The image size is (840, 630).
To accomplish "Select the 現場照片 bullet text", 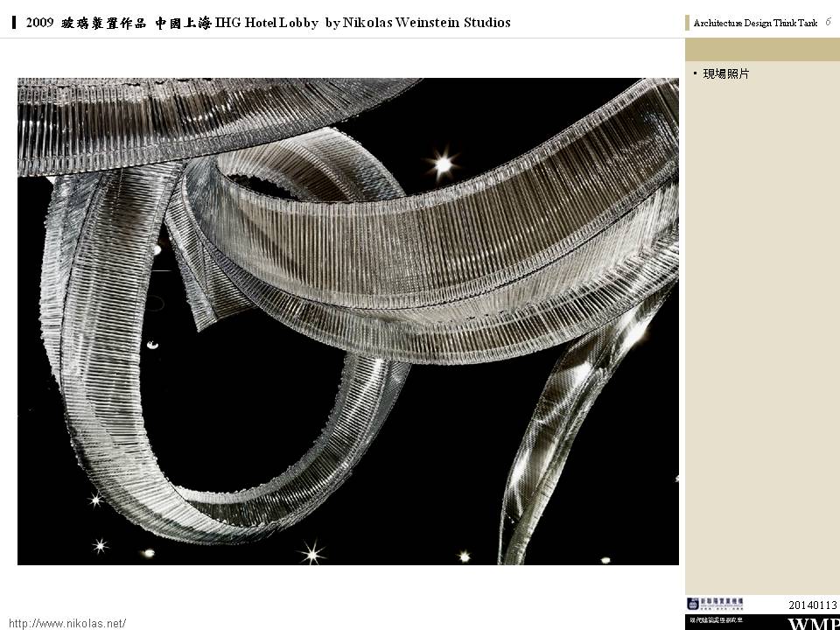I will click(x=726, y=74).
